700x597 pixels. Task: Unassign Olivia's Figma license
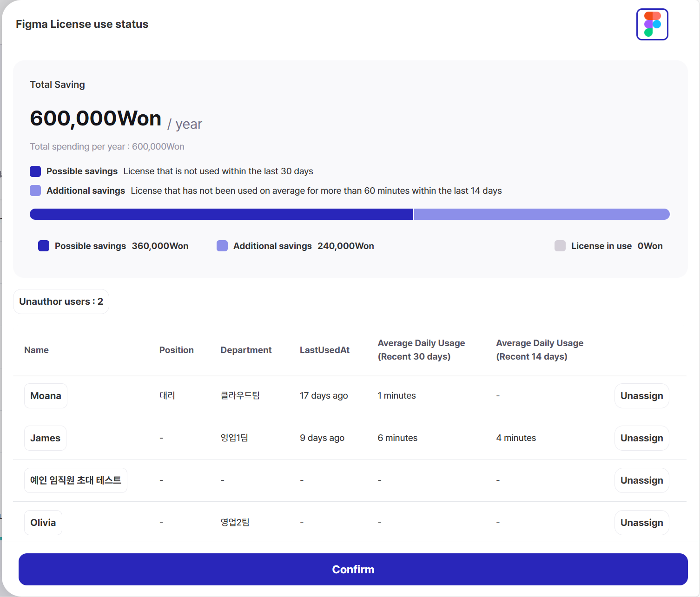coord(641,523)
